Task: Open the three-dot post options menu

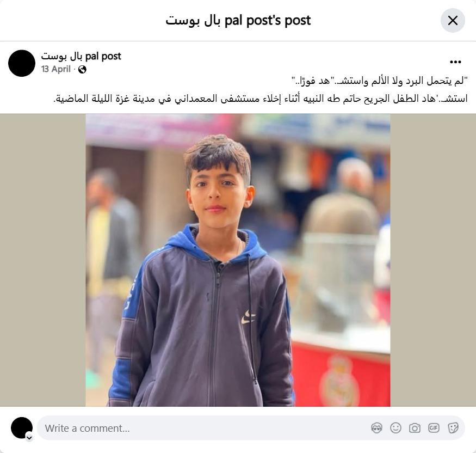Action: tap(455, 62)
